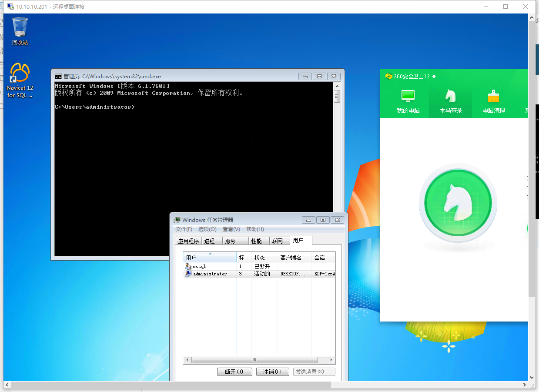539x392 pixels.
Task: Click the 注销(L) button
Action: coord(272,372)
